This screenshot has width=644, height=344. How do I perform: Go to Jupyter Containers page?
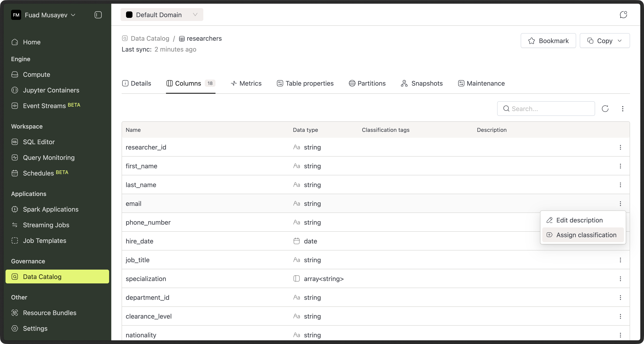pyautogui.click(x=51, y=90)
